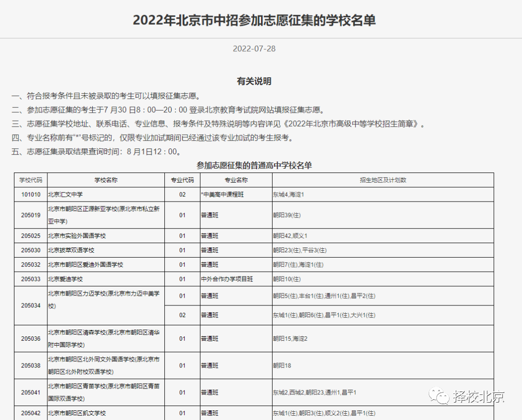Click the 招生地区及计划数 column header

tap(383, 180)
